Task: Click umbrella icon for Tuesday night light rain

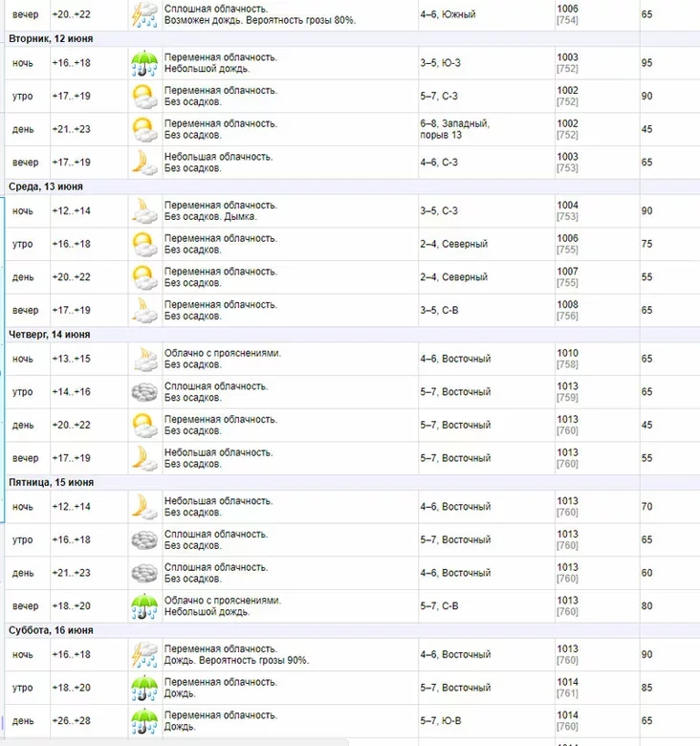Action: click(144, 63)
